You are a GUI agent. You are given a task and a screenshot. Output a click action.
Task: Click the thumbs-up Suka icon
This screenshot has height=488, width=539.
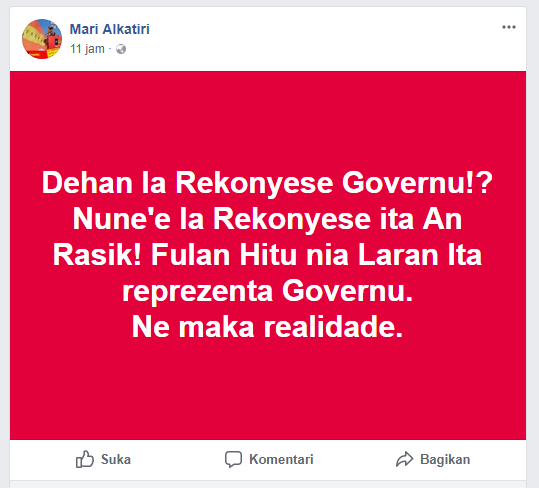click(85, 459)
